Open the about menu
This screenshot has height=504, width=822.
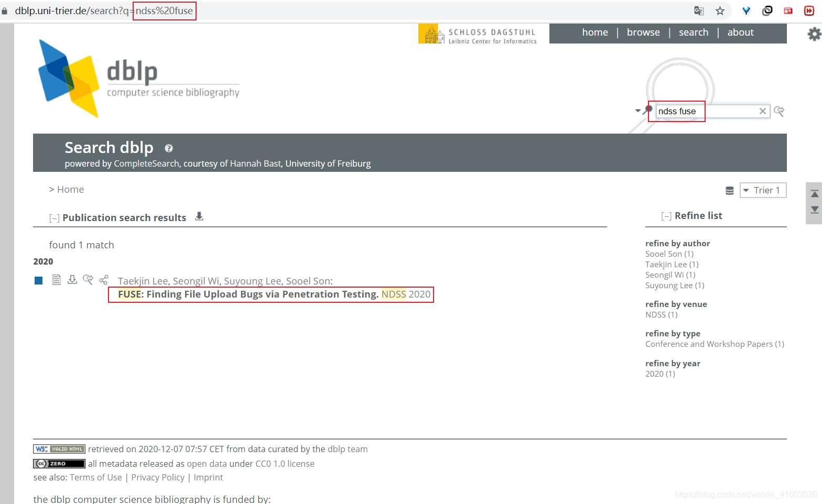741,32
